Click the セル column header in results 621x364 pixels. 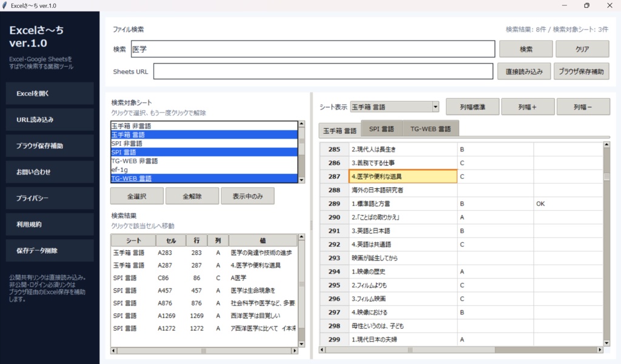tap(171, 240)
